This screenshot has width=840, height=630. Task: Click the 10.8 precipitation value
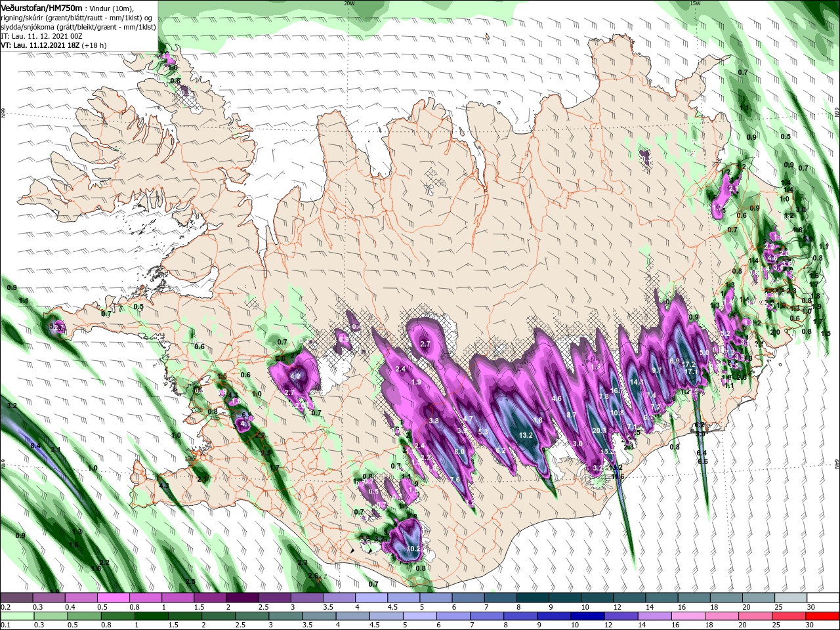[x=618, y=413]
